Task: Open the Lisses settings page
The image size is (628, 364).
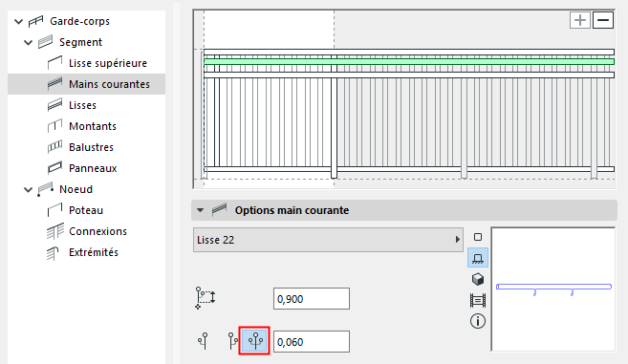Action: tap(82, 105)
